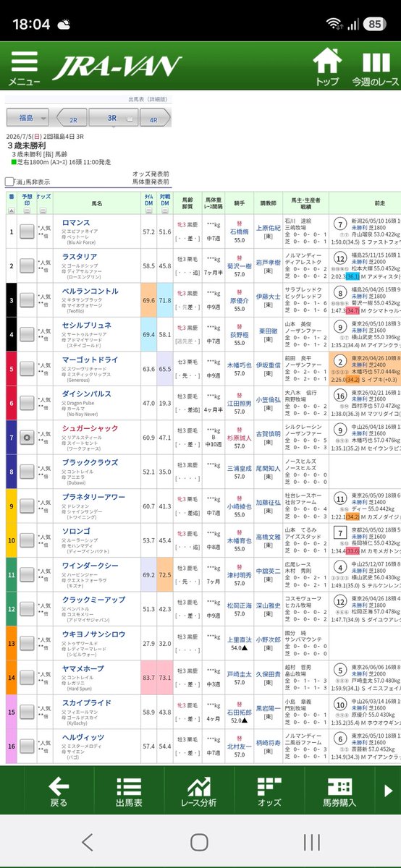Image resolution: width=401 pixels, height=868 pixels.
Task: Tap Android recent apps button
Action: [312, 841]
